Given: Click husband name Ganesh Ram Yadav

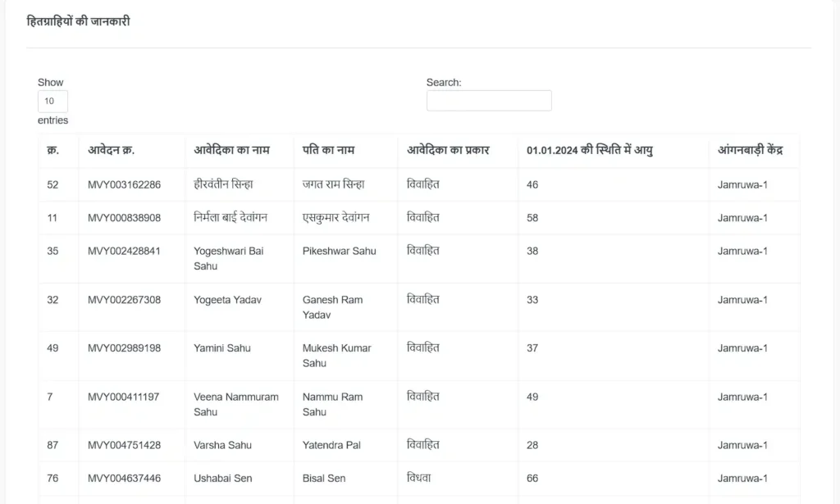Looking at the screenshot, I should [333, 307].
